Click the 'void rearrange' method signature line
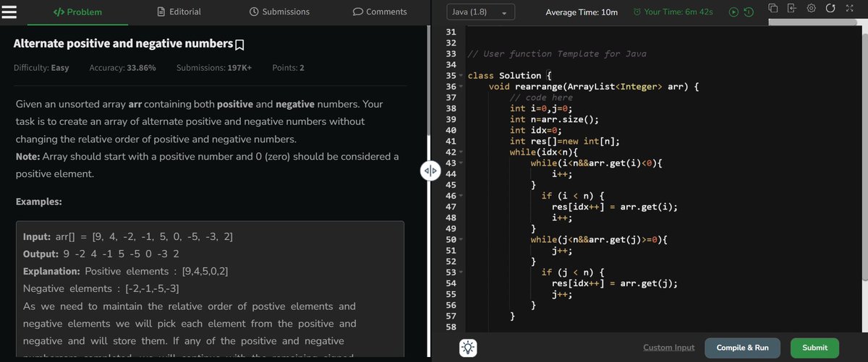This screenshot has width=868, height=362. [594, 87]
